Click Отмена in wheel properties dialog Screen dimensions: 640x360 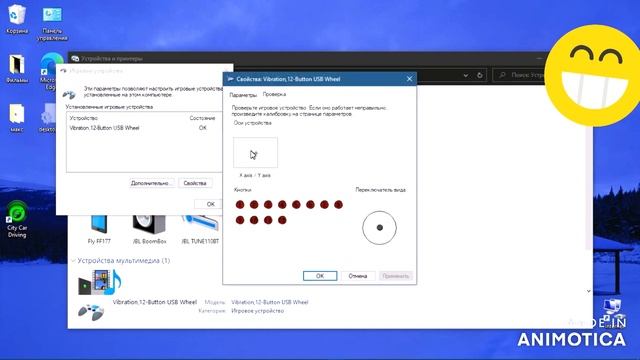point(358,276)
